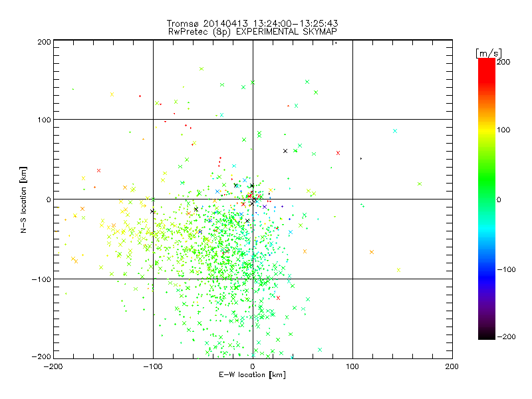
Task: Click the y-axis tick label '200'
Action: point(44,42)
